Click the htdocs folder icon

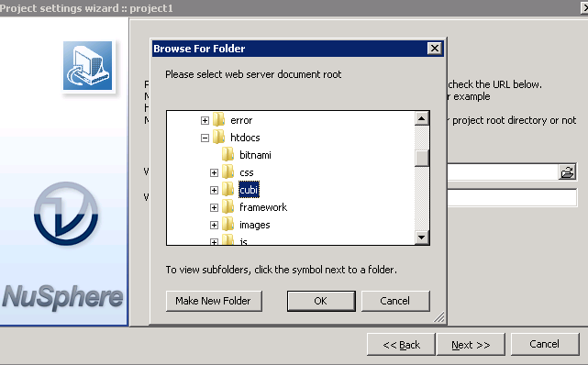(219, 138)
